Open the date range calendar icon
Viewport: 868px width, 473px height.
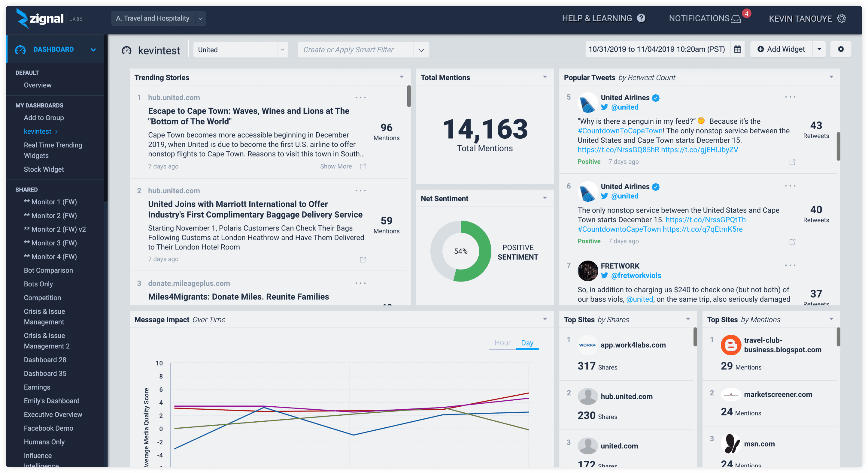(737, 49)
